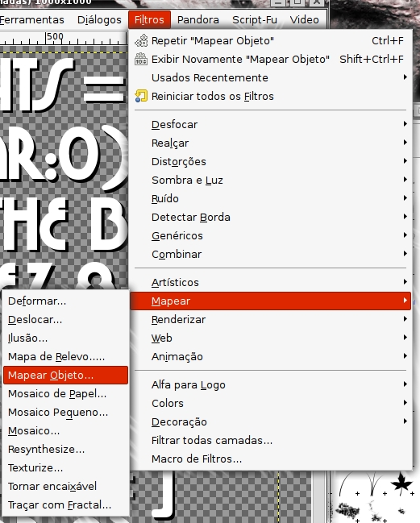Choose Tornar encaixável filter

tap(65, 486)
